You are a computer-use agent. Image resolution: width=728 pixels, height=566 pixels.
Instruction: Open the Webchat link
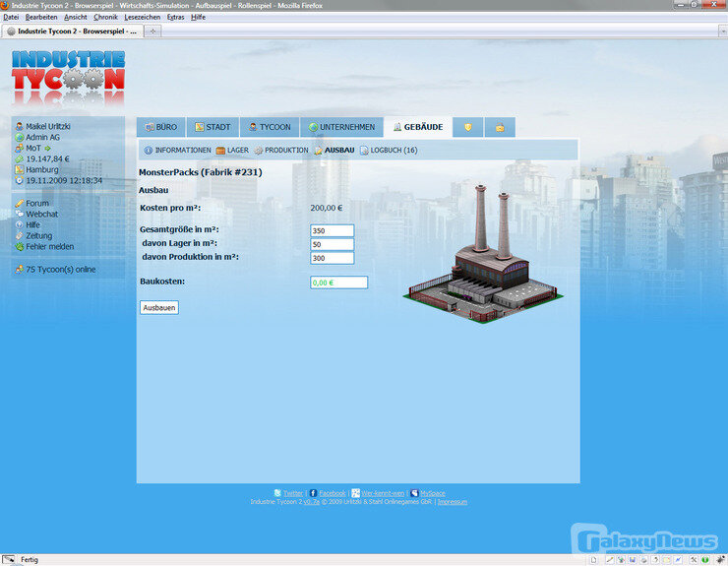pos(41,214)
